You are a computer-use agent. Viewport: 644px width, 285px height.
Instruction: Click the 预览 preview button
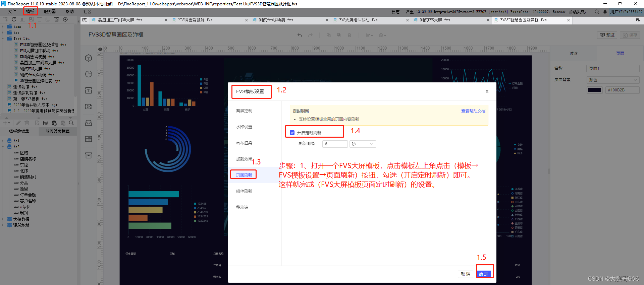tap(607, 35)
